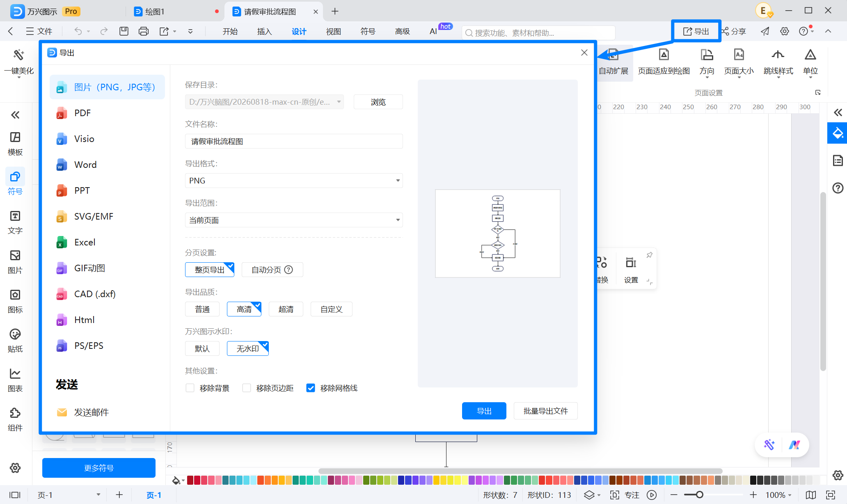The image size is (847, 504).
Task: Select SVG/EMF export type
Action: pyautogui.click(x=107, y=216)
